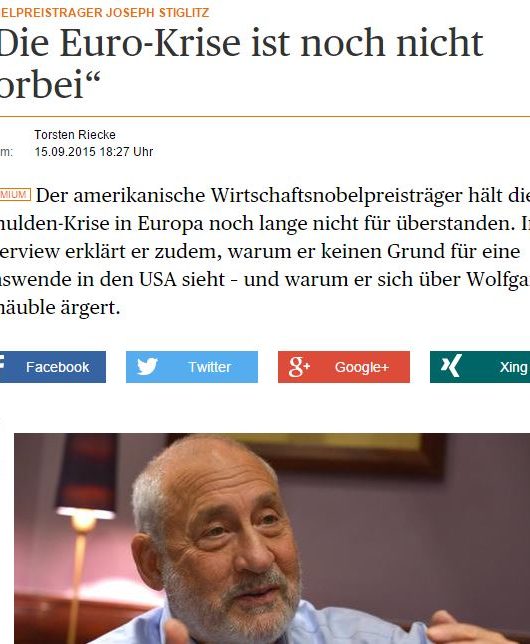The height and width of the screenshot is (644, 530).
Task: Click the Google+ g+ icon
Action: coord(299,367)
